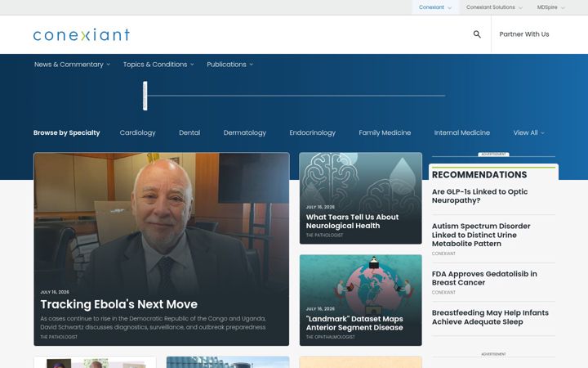The width and height of the screenshot is (588, 368).
Task: Select the Dermatology specialty
Action: (x=244, y=132)
